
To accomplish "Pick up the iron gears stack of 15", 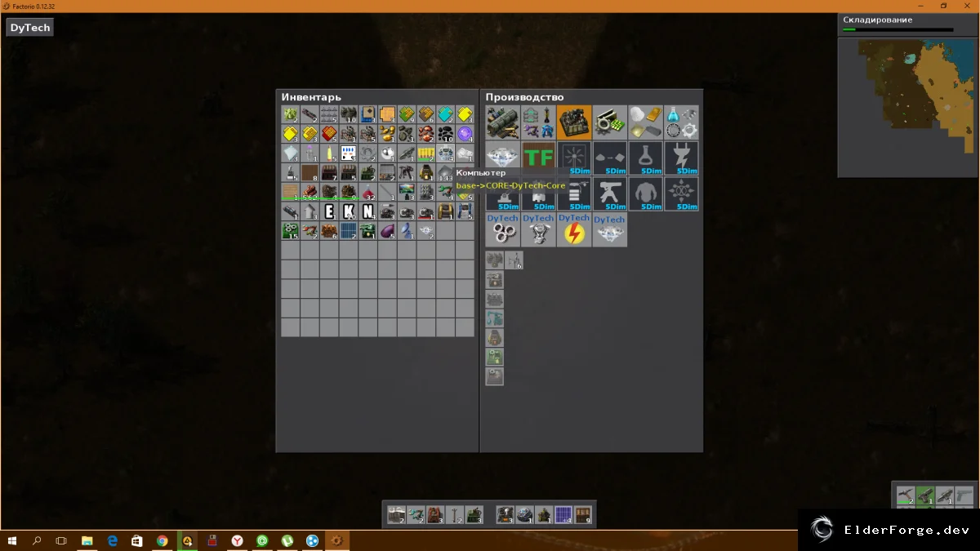I will click(x=291, y=231).
